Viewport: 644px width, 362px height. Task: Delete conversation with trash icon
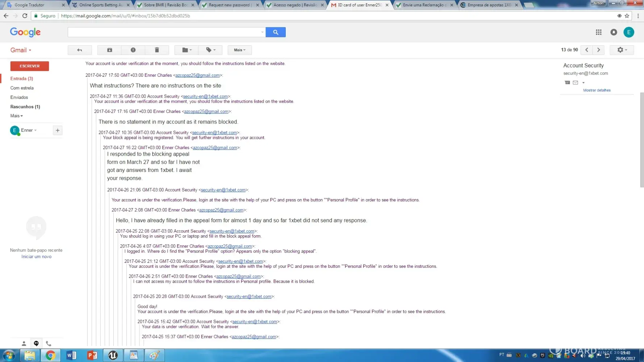point(157,50)
